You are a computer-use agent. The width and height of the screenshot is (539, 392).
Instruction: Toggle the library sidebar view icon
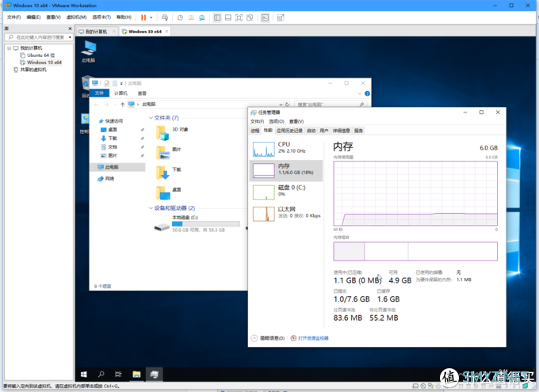[217, 17]
